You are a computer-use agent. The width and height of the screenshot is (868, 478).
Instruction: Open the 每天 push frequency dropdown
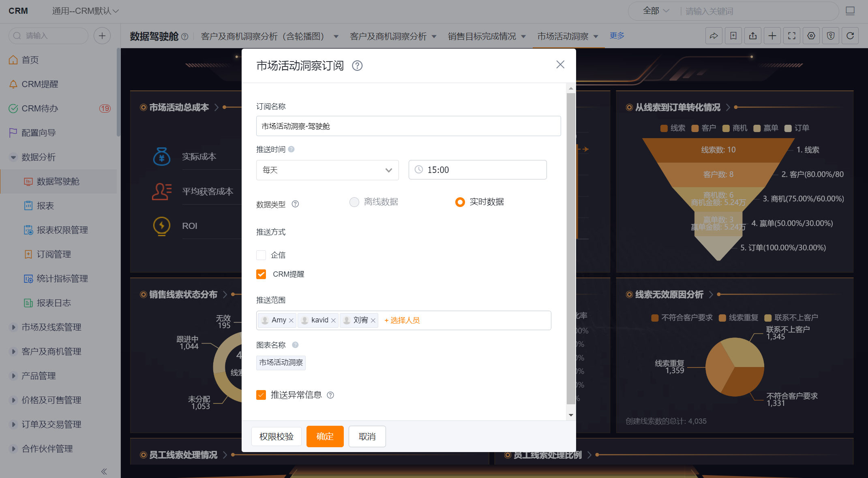(328, 170)
